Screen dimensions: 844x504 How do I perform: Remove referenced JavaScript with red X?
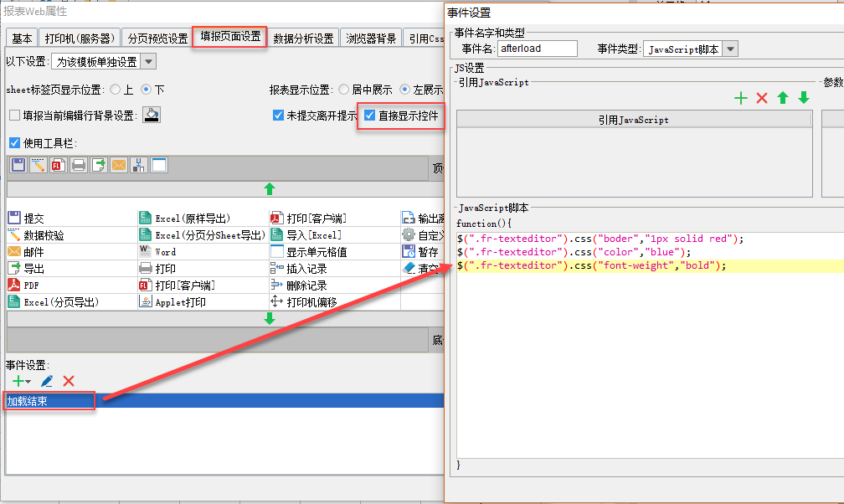tap(762, 98)
